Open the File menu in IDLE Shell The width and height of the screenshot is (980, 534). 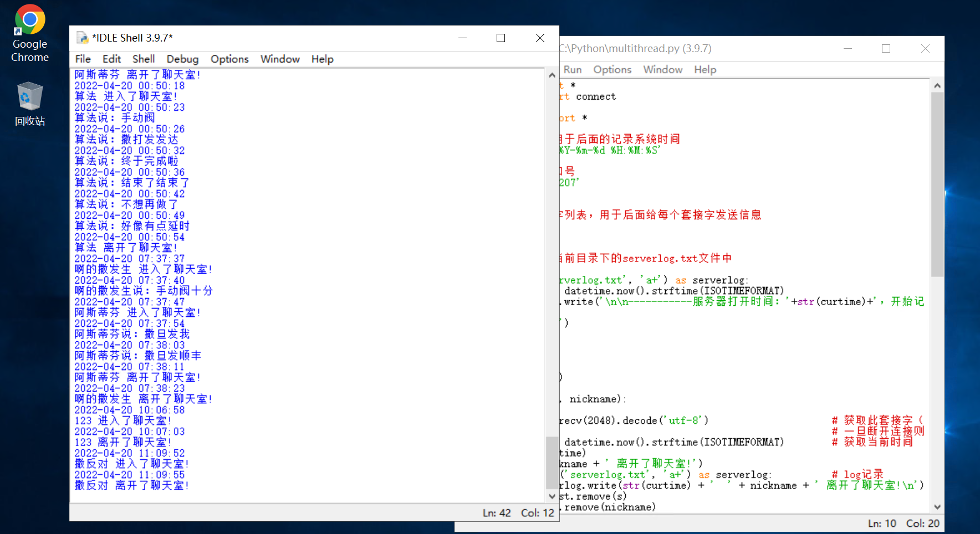(83, 59)
